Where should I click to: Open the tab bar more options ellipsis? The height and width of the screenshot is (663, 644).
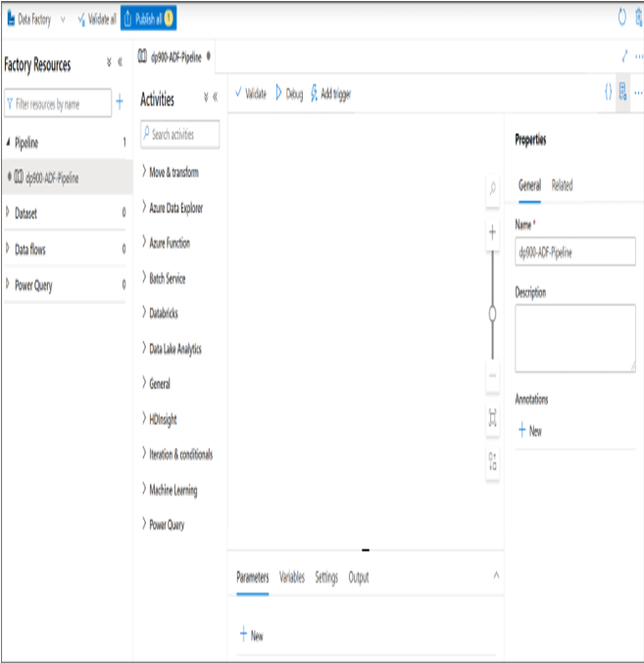pos(639,56)
